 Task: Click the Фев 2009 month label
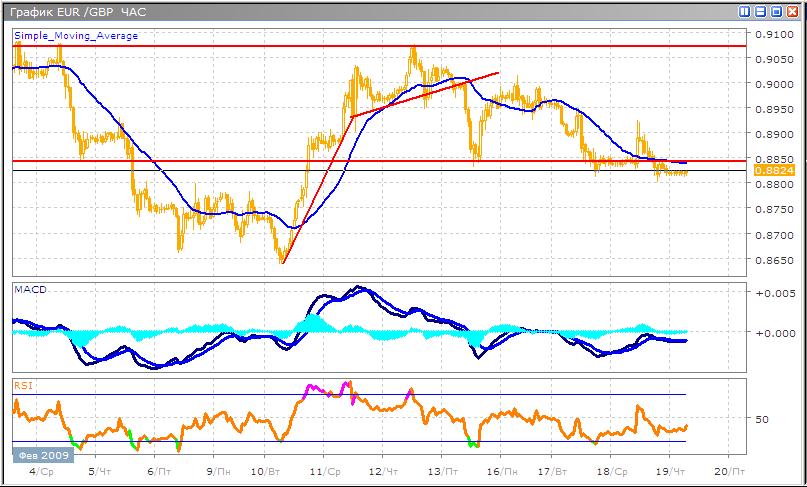pos(38,455)
